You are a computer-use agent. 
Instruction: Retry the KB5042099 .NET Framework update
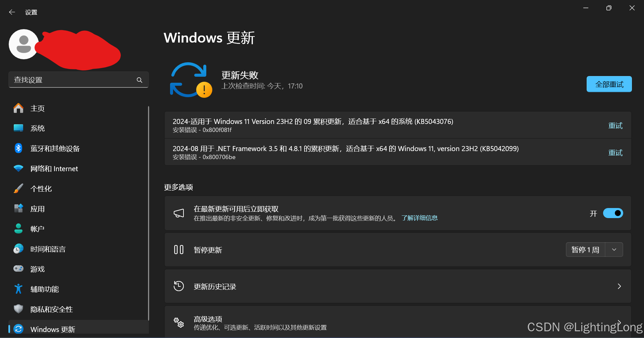[x=615, y=153]
